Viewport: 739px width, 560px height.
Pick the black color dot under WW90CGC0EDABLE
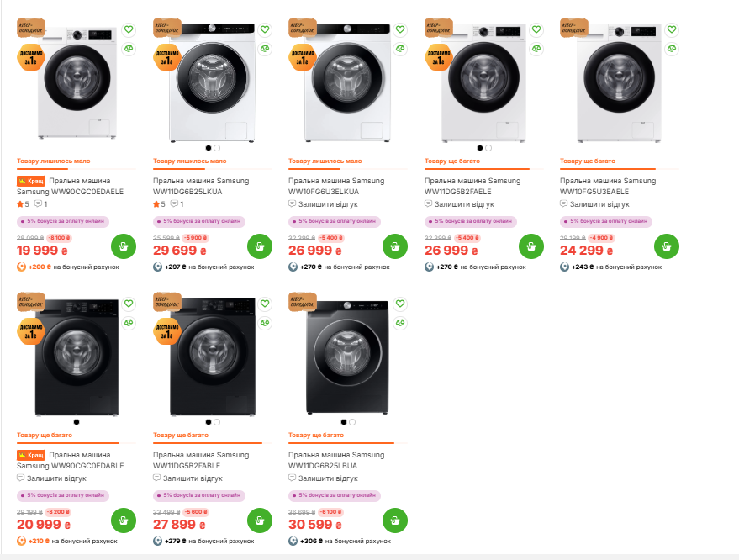(77, 422)
